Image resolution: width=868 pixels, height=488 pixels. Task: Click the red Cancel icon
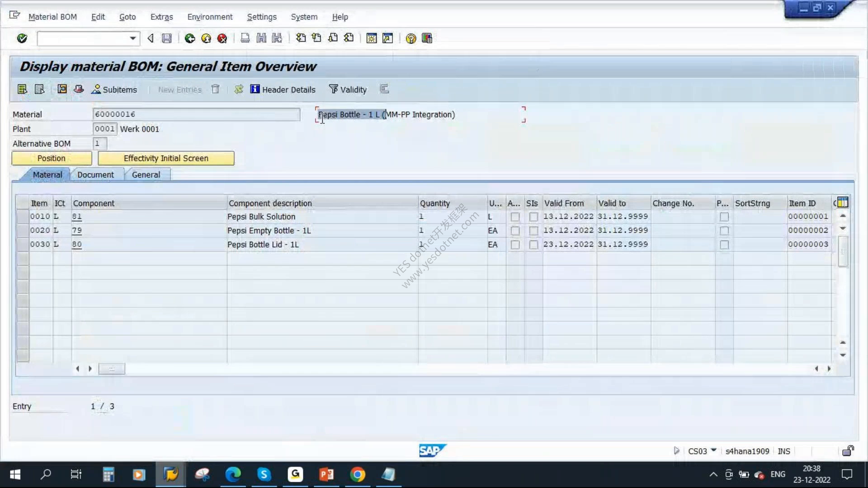pos(222,38)
